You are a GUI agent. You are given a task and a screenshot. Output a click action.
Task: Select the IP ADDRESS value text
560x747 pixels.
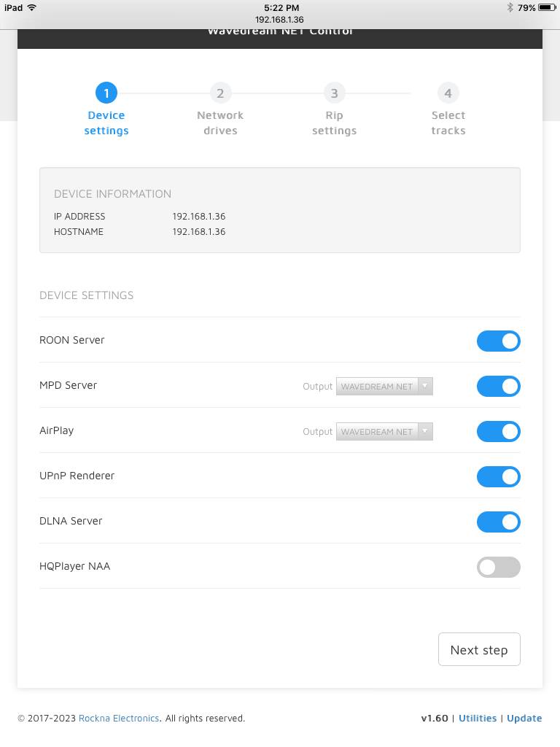coord(199,216)
